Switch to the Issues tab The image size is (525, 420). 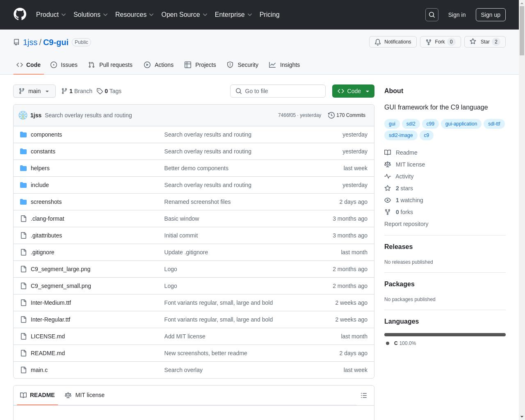(x=64, y=65)
